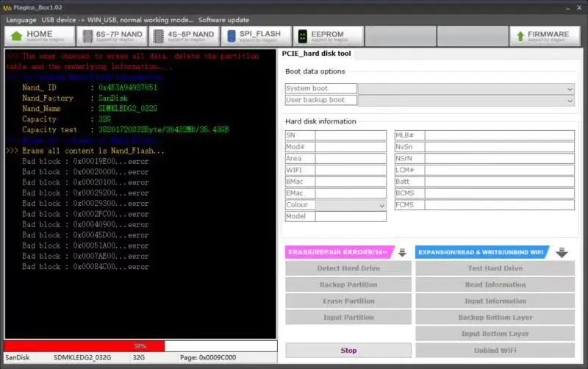Screen dimensions: 588x369
Task: Click the Area input field
Action: 351,159
